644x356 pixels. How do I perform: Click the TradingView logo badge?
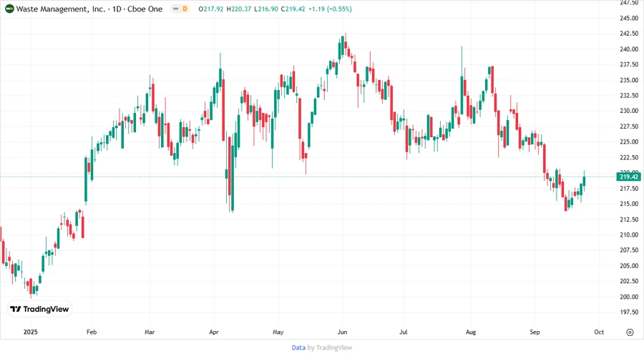click(40, 310)
